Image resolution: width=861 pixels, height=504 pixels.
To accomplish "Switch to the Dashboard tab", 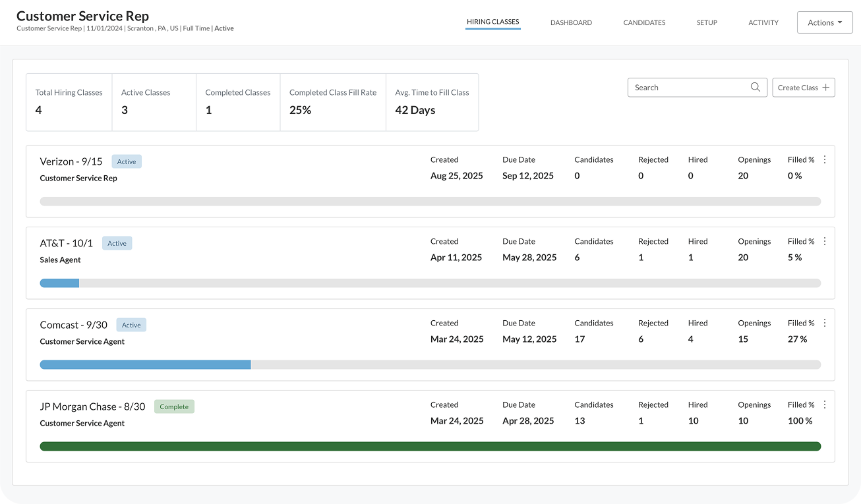I will pos(571,22).
